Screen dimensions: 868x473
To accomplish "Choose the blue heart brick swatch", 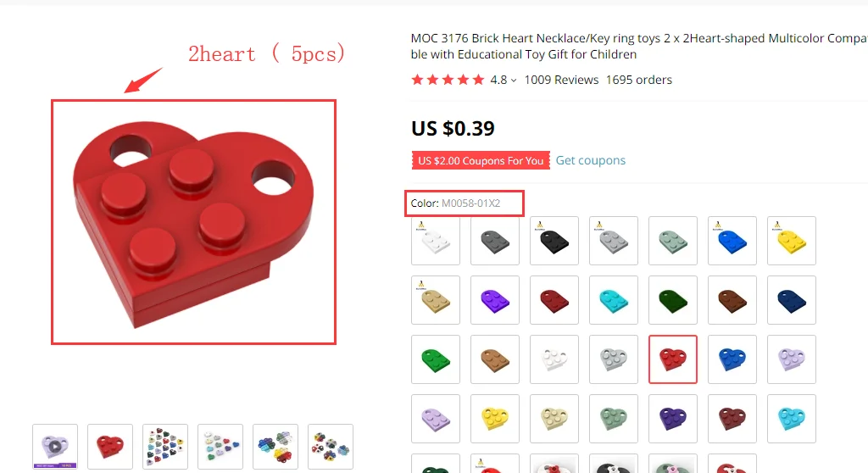I will click(732, 359).
